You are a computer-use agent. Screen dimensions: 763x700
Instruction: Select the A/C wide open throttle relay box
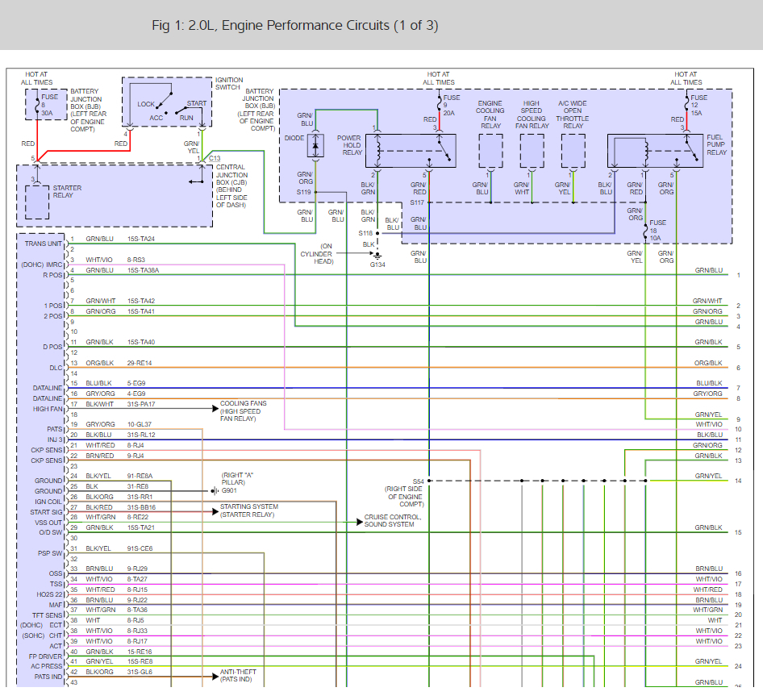click(x=573, y=150)
